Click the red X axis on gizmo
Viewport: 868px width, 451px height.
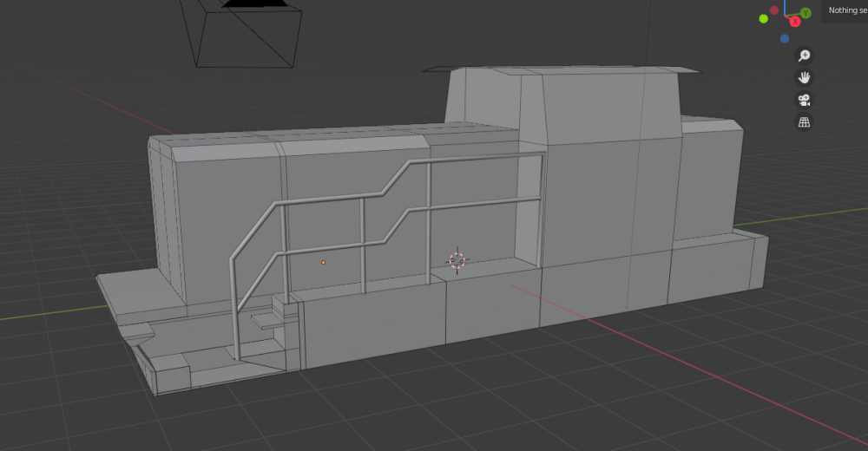794,22
